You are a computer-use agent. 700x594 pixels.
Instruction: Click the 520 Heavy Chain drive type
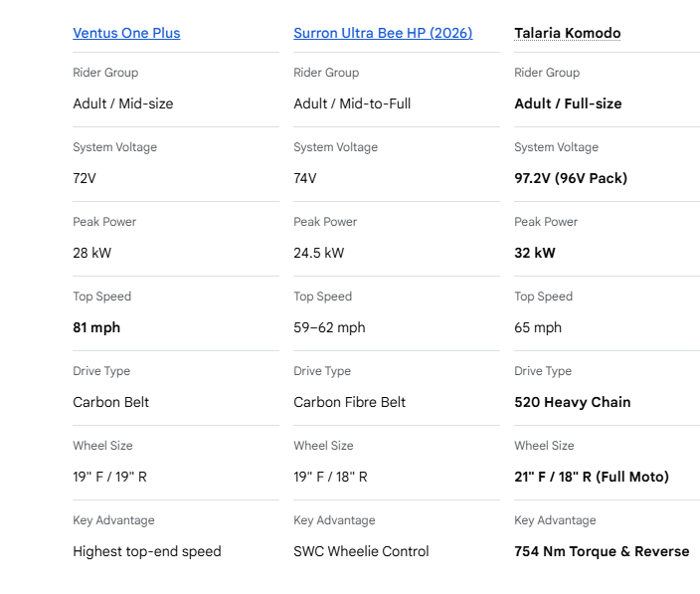point(573,402)
